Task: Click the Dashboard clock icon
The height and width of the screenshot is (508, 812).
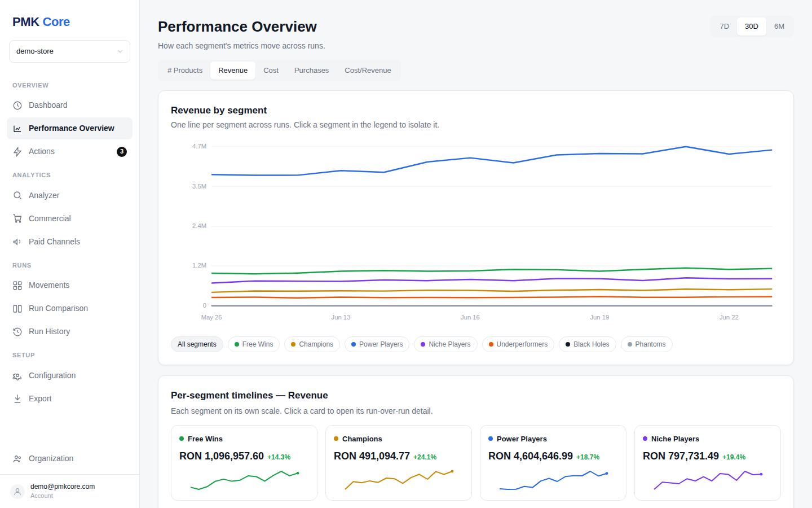Action: [17, 106]
